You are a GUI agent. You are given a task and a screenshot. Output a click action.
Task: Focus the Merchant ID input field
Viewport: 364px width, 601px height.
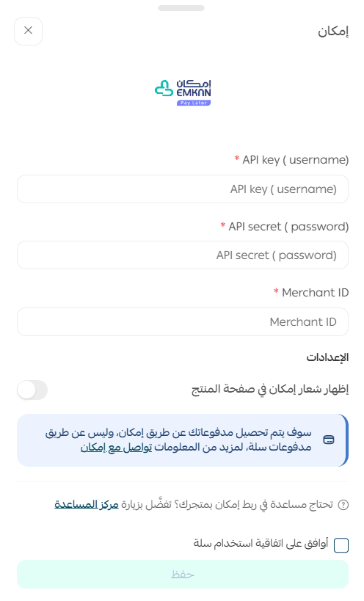click(x=183, y=321)
